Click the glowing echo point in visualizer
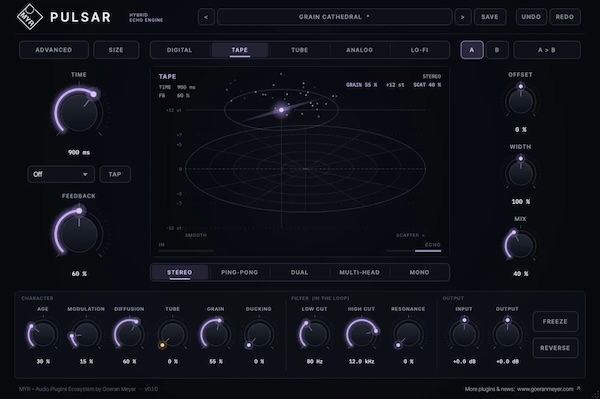600x399 pixels. [x=281, y=110]
